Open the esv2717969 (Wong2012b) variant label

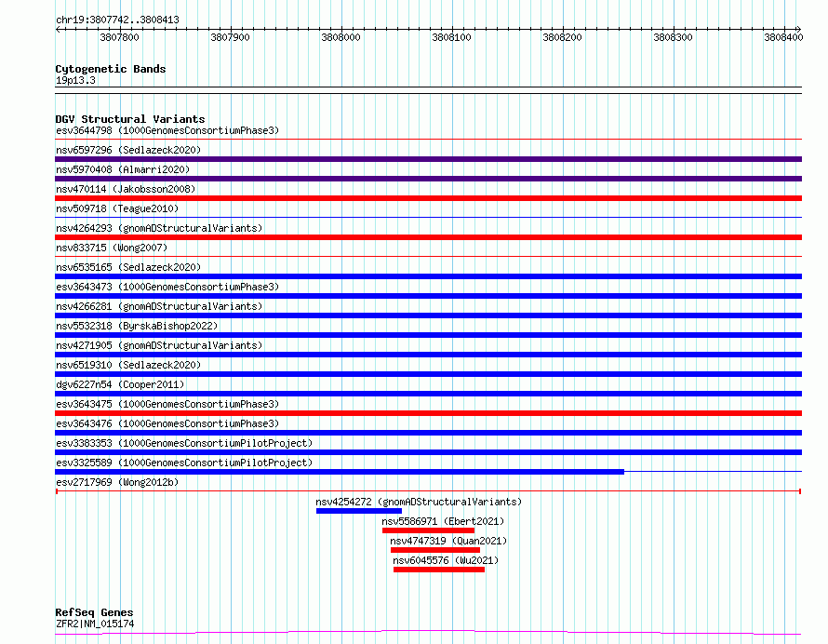point(117,482)
